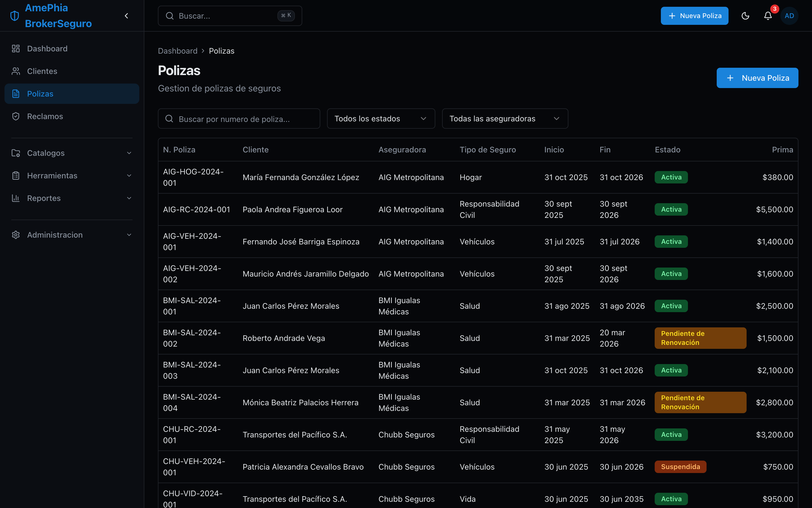
Task: Open Reclamos in the sidebar
Action: coord(72,116)
